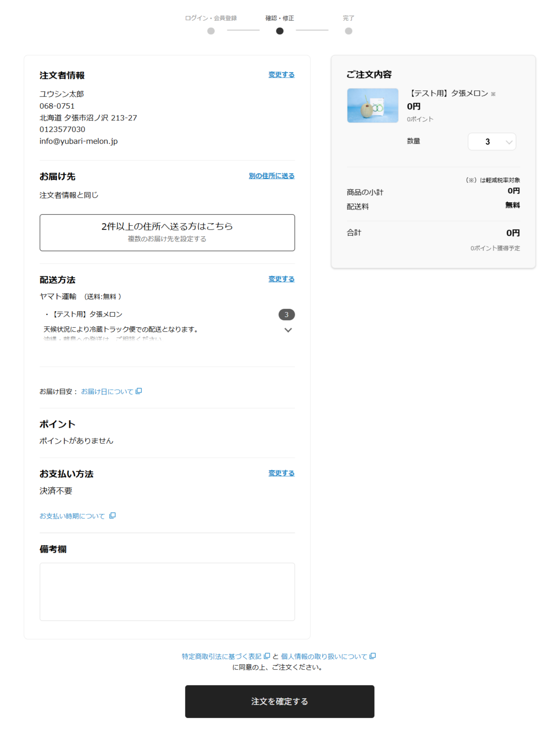Click 変更する link for 注文者情報

281,75
